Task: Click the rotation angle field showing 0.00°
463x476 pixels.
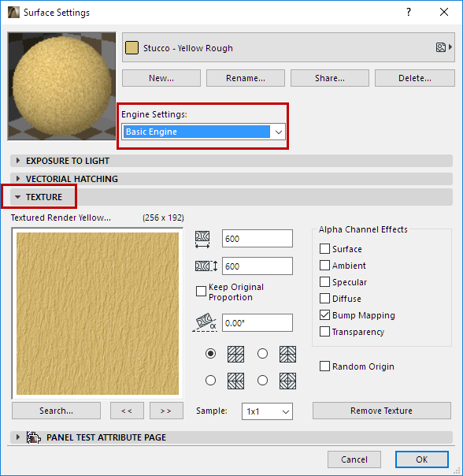Action: 257,322
